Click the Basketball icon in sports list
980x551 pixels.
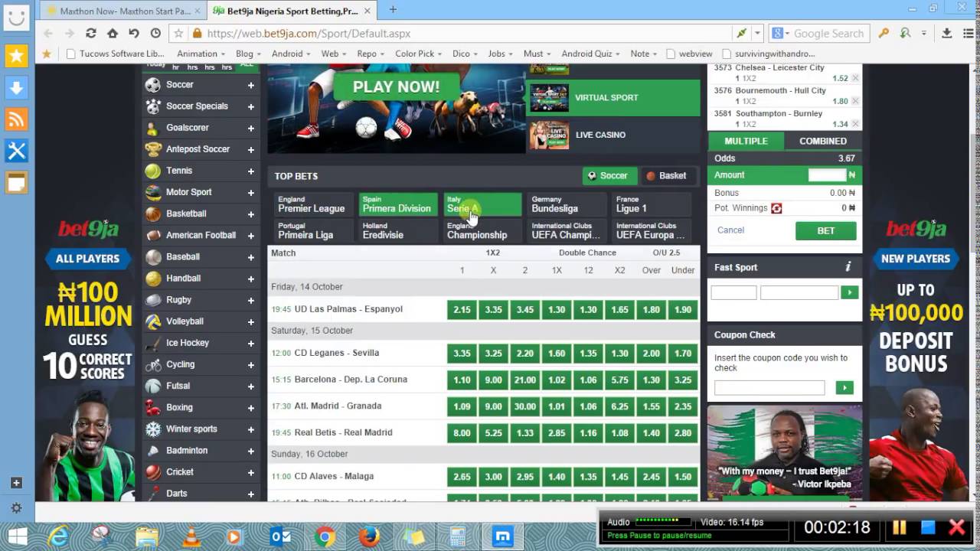[x=153, y=214]
